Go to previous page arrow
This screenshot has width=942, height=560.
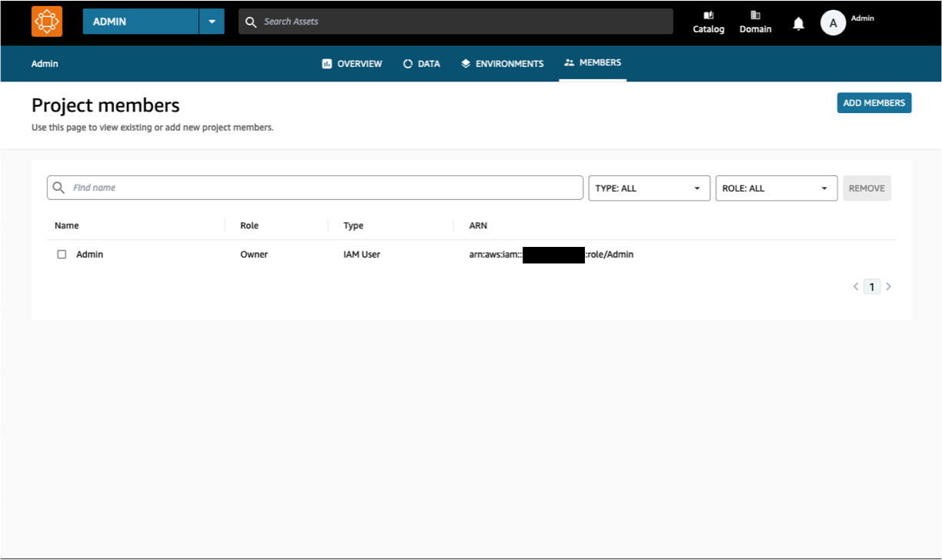pyautogui.click(x=856, y=287)
